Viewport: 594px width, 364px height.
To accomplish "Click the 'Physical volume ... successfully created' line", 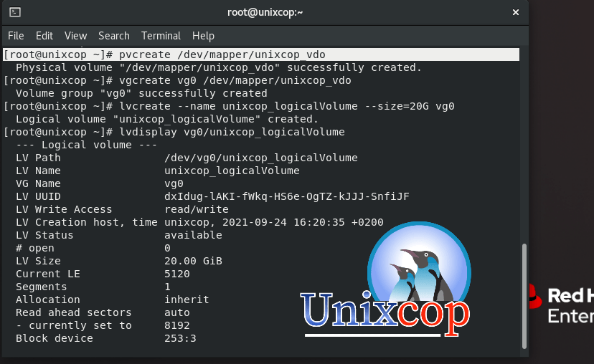I will click(219, 68).
